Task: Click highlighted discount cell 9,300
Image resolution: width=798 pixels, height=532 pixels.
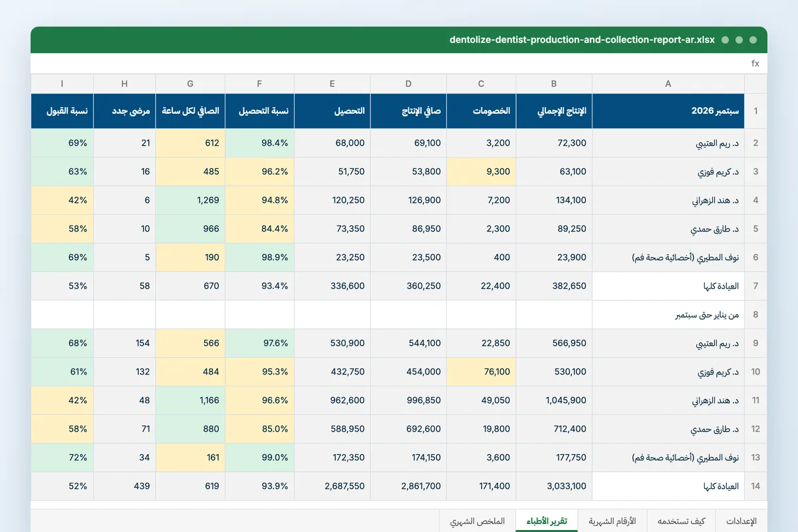Action: point(481,172)
